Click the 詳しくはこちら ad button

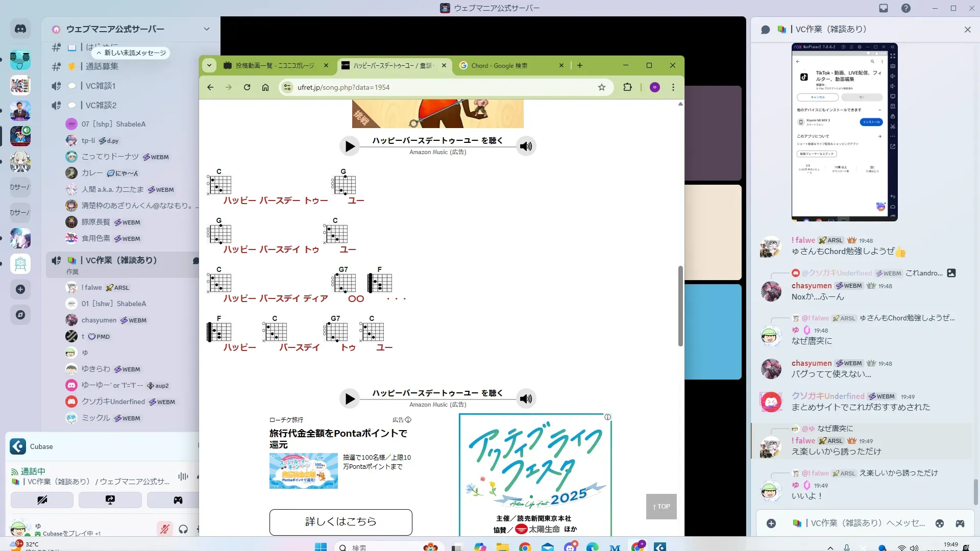point(340,521)
